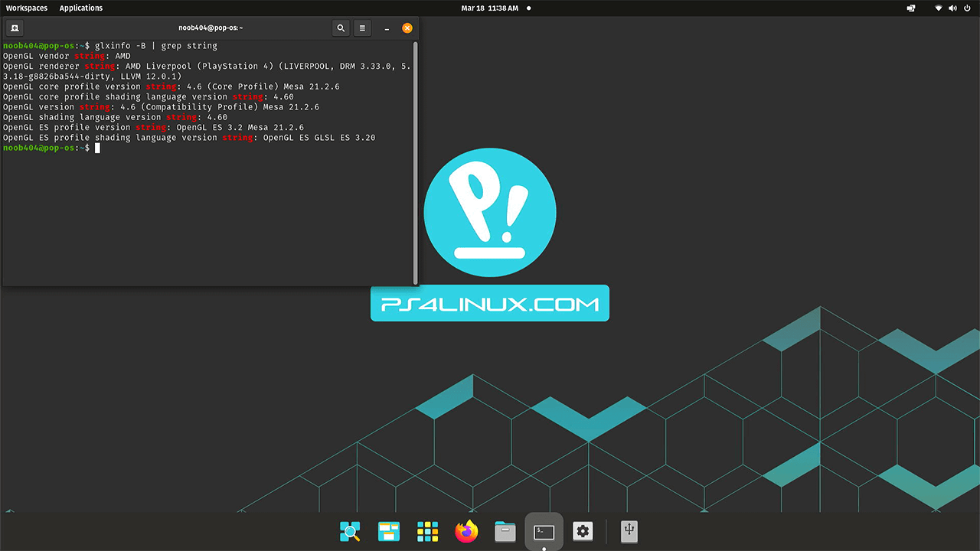The width and height of the screenshot is (980, 551).
Task: Open the Files manager from the dock
Action: (x=505, y=531)
